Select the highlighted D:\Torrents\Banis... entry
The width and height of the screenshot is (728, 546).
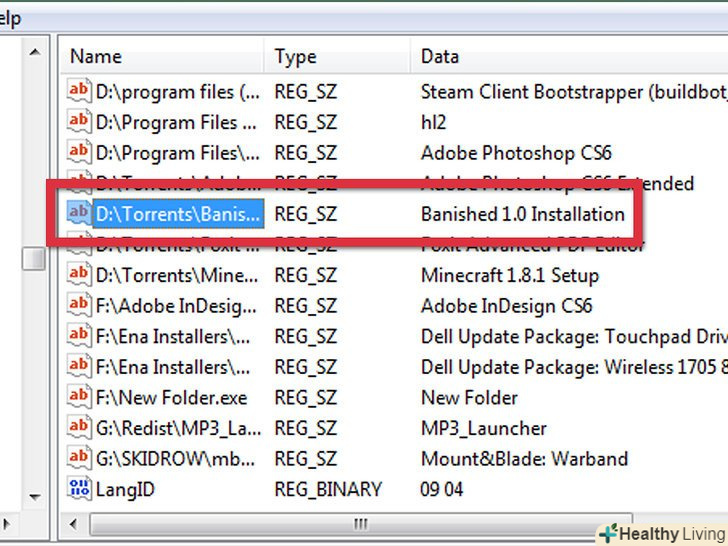point(178,214)
